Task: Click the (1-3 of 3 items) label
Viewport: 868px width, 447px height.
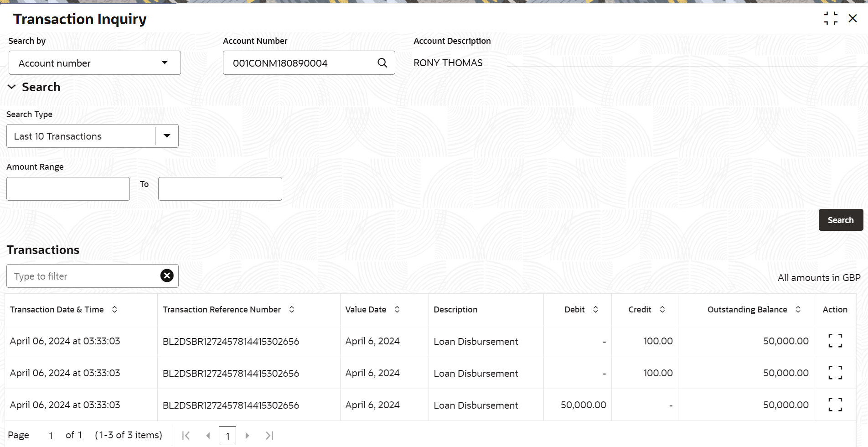Action: tap(129, 435)
